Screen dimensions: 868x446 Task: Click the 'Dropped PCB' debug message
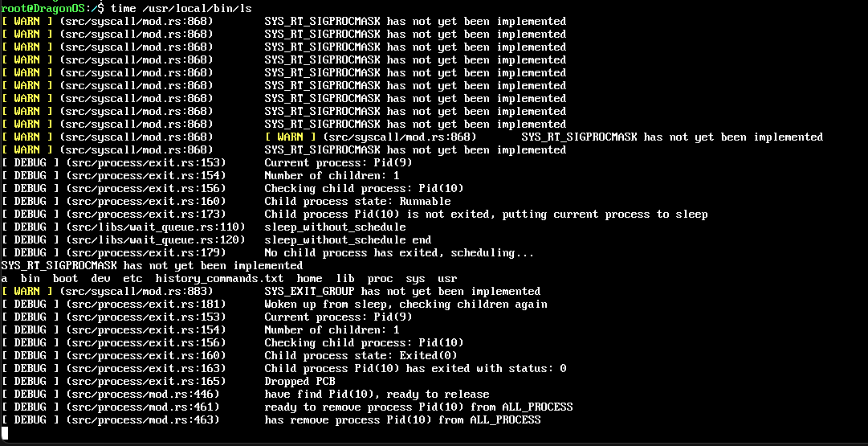pos(300,381)
